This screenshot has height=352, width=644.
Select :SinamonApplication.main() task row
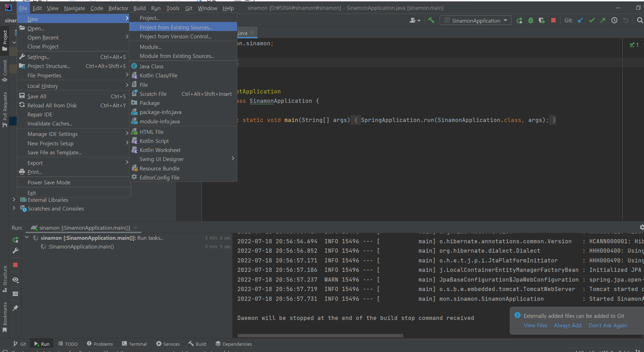coord(81,246)
